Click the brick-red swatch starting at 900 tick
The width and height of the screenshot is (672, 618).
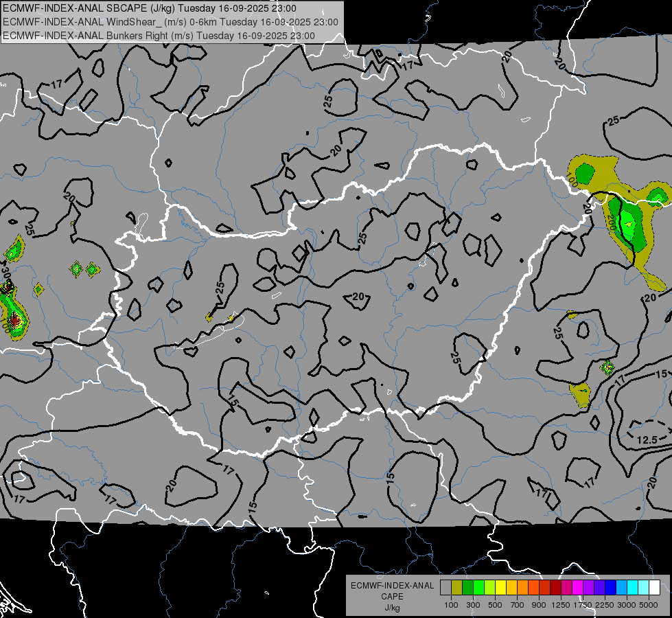tap(545, 588)
